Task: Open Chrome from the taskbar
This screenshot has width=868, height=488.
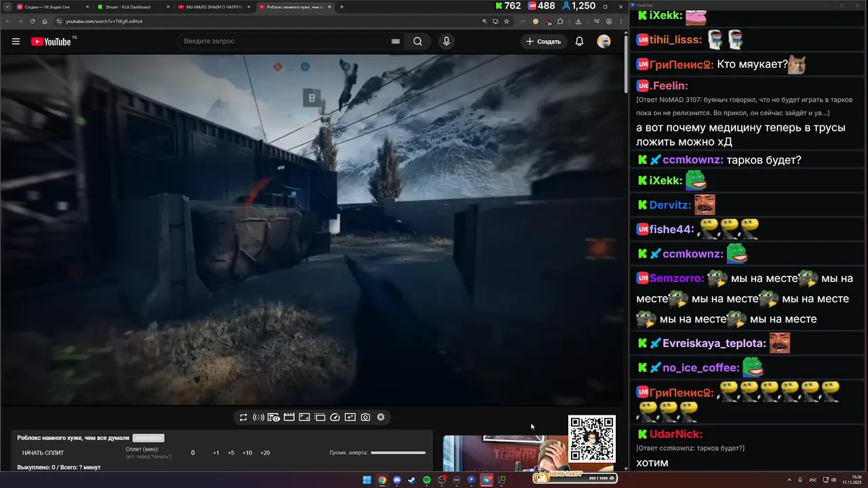Action: tap(382, 480)
